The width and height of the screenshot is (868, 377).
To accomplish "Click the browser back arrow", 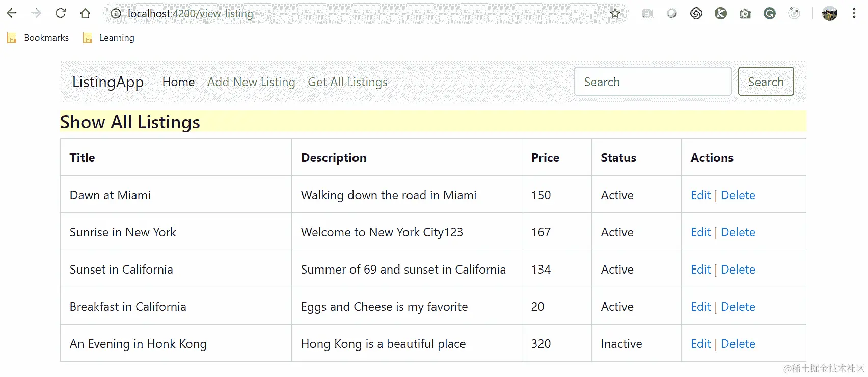I will point(12,13).
